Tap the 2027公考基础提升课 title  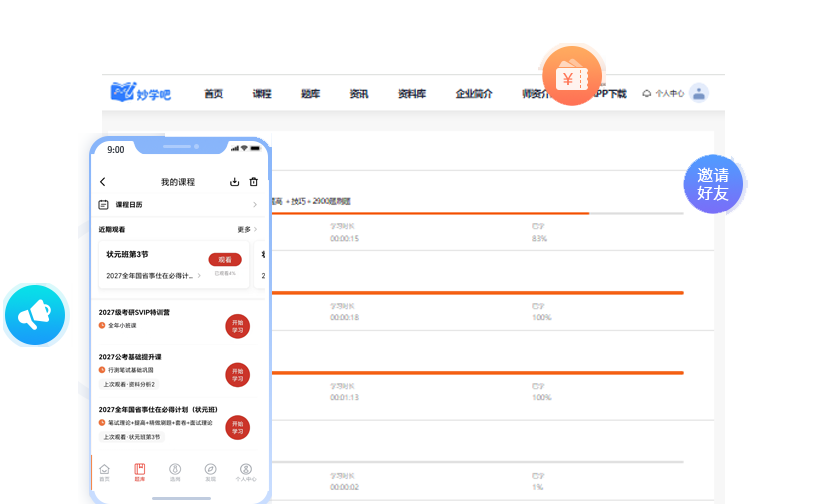coord(130,357)
